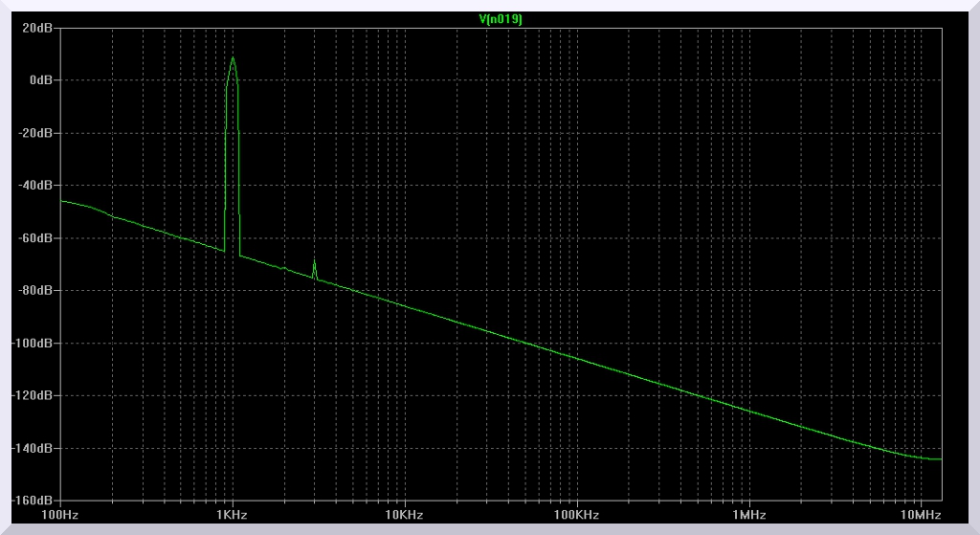Click the -40dB vertical axis label

38,186
